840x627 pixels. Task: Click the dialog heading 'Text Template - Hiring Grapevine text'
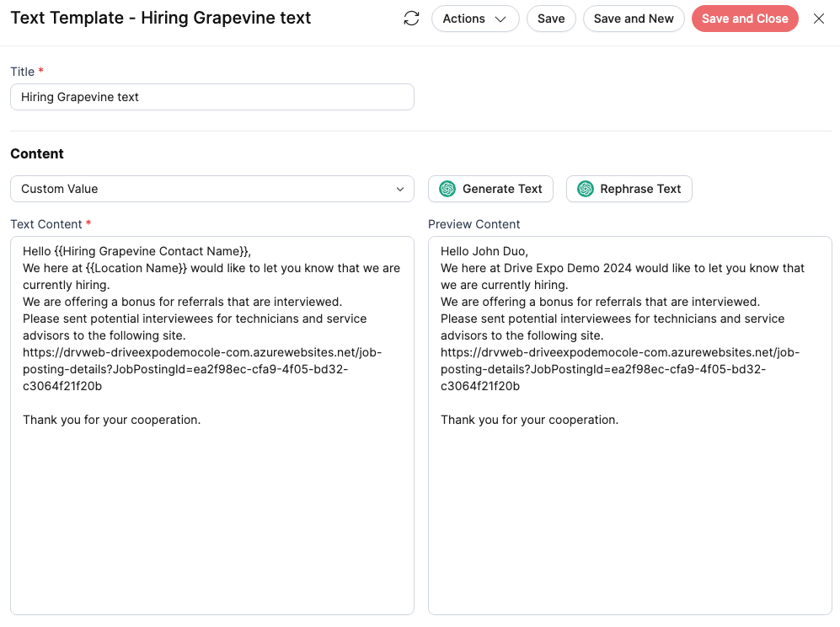coord(161,18)
